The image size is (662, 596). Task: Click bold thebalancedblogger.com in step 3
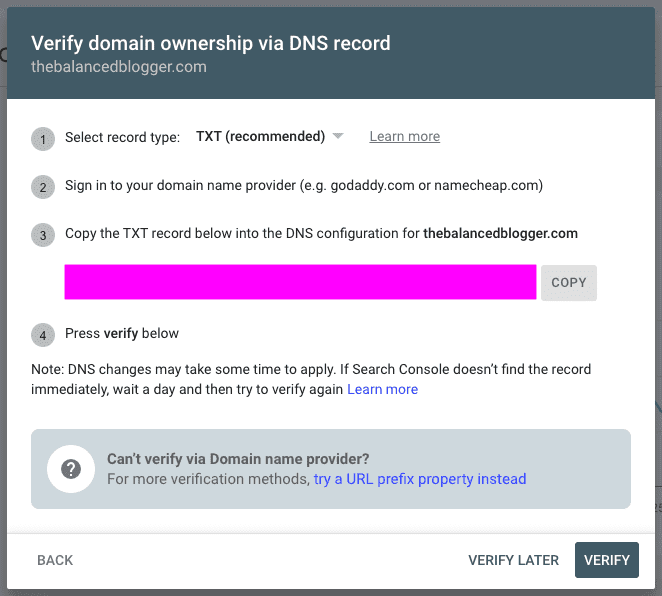tap(500, 234)
